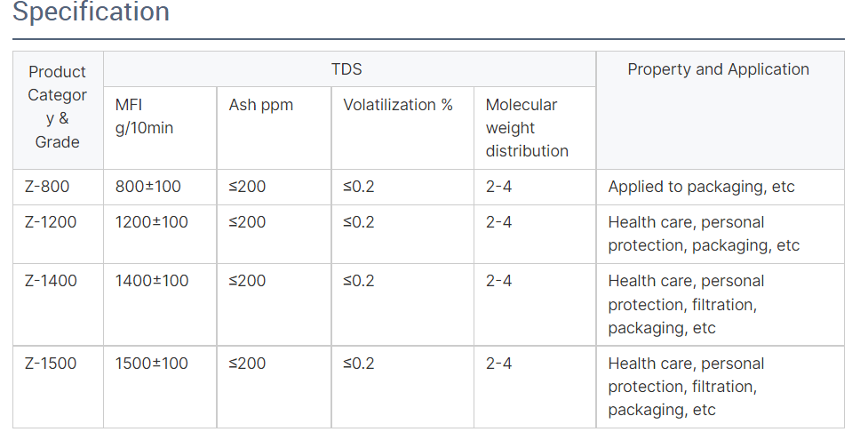
Task: Select the TDS header cell
Action: click(349, 69)
